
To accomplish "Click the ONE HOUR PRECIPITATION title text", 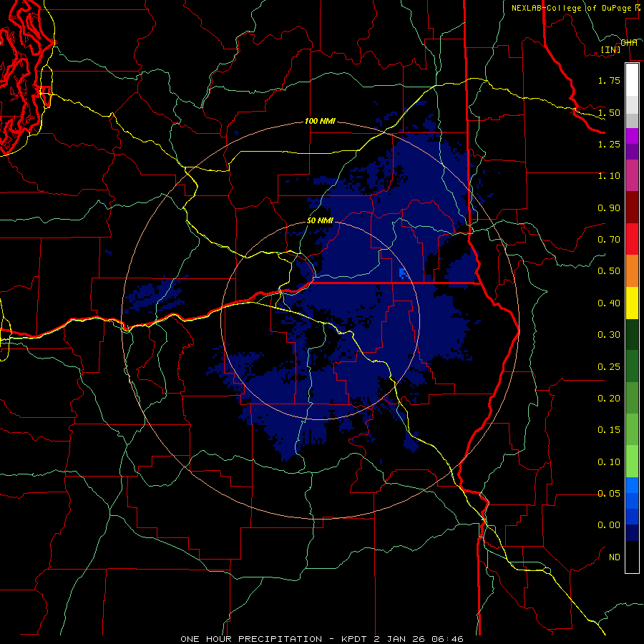I will pos(251,639).
